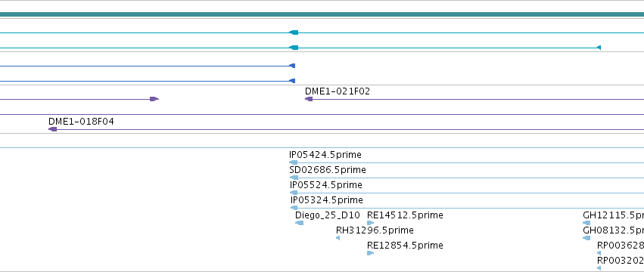Click the DME1-021F02 label
The height and width of the screenshot is (272, 644).
click(338, 91)
